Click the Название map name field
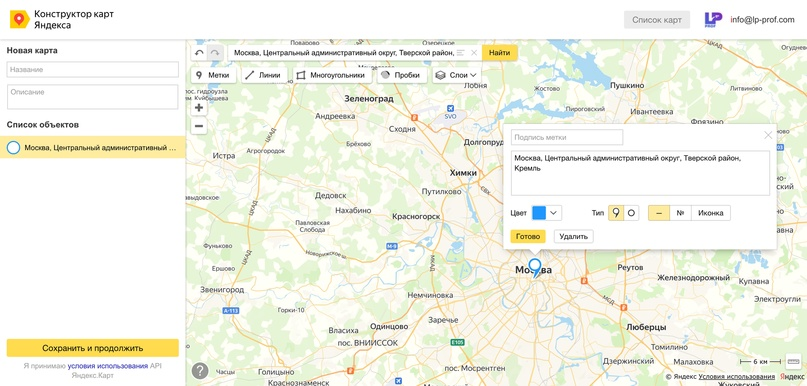The height and width of the screenshot is (386, 807). point(93,69)
